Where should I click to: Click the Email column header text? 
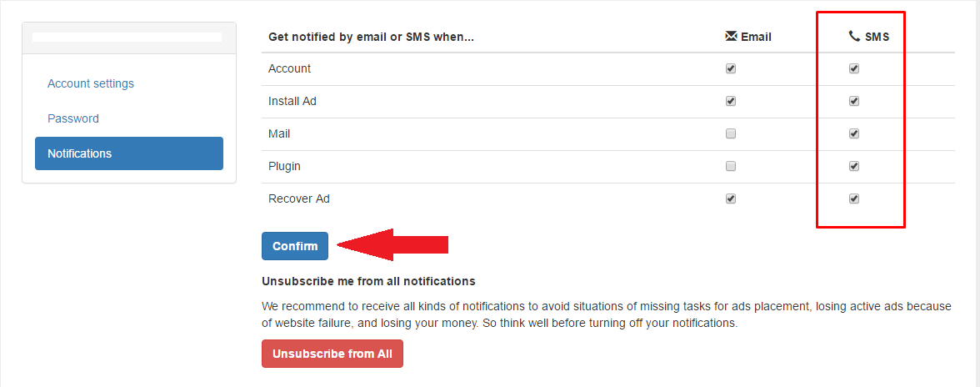pos(757,37)
